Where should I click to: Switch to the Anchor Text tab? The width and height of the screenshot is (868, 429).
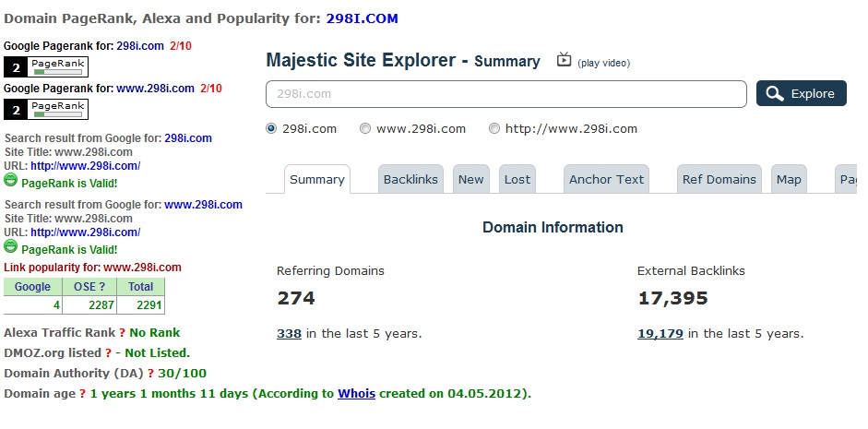click(x=606, y=179)
